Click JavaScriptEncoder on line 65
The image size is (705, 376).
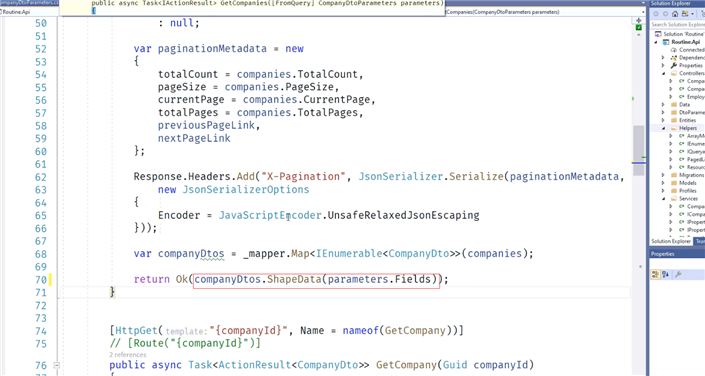point(270,215)
